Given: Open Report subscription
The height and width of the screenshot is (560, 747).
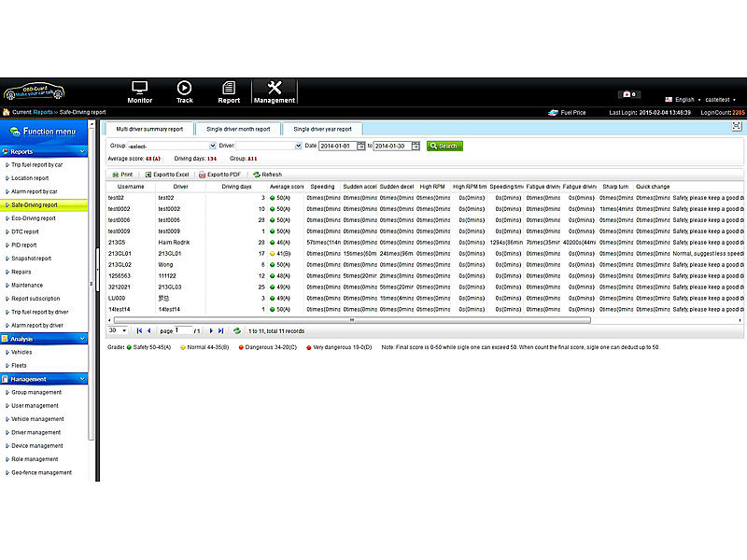Looking at the screenshot, I should click(x=35, y=299).
